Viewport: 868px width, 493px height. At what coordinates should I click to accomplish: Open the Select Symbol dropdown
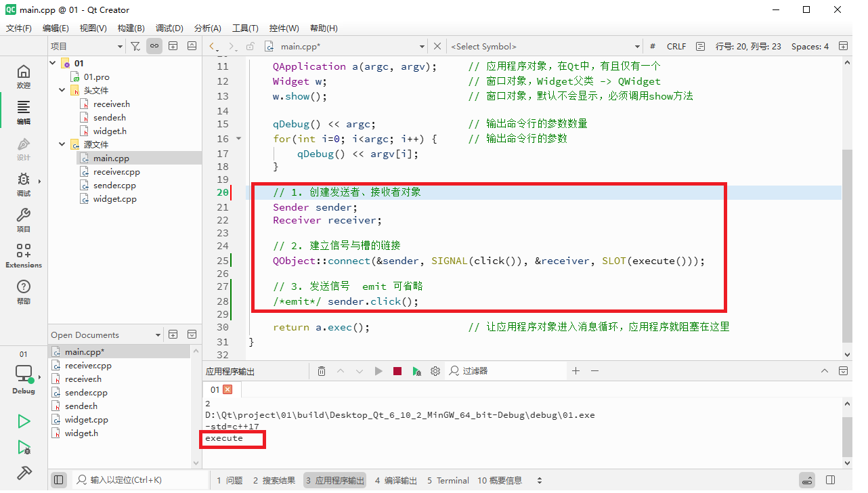545,46
